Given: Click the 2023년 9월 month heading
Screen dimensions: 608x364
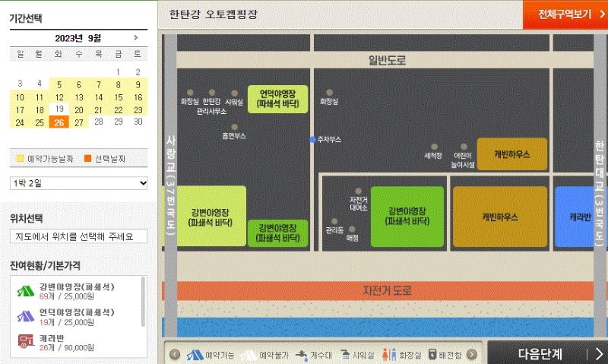Looking at the screenshot, I should (x=78, y=38).
